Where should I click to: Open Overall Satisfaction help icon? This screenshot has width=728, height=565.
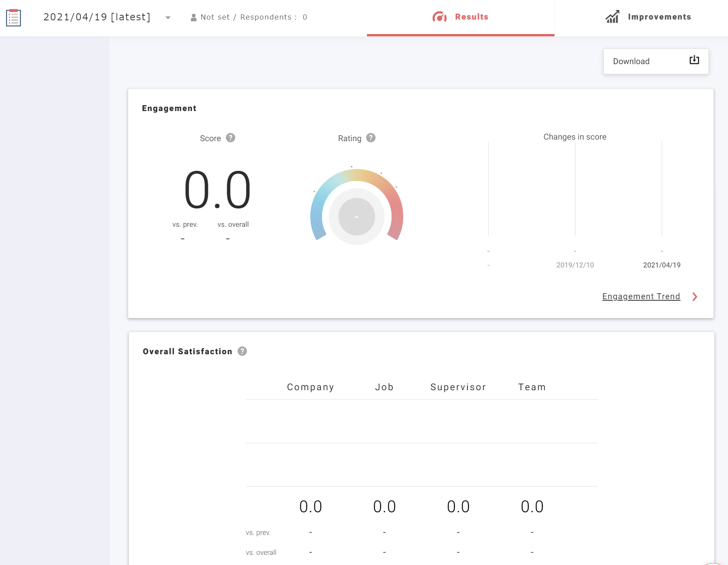coord(242,351)
